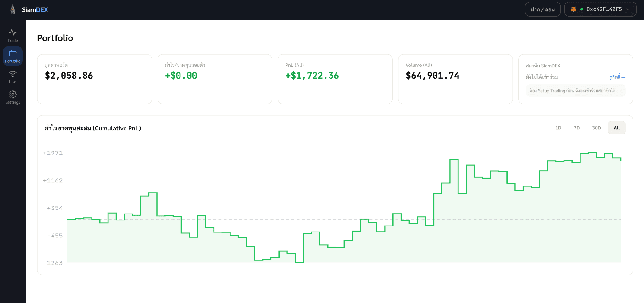This screenshot has height=303, width=644.
Task: Click the portfolio value $2,058.86
Action: tap(69, 76)
